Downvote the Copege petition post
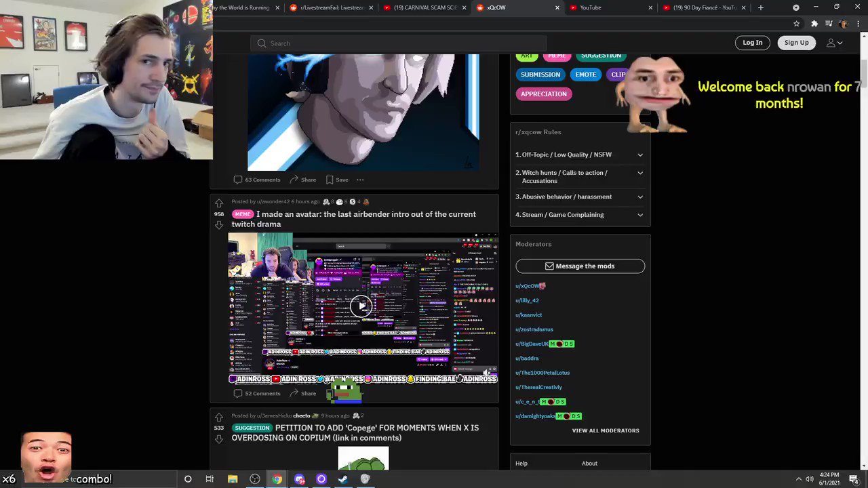Viewport: 868px width, 488px height. pos(219,439)
